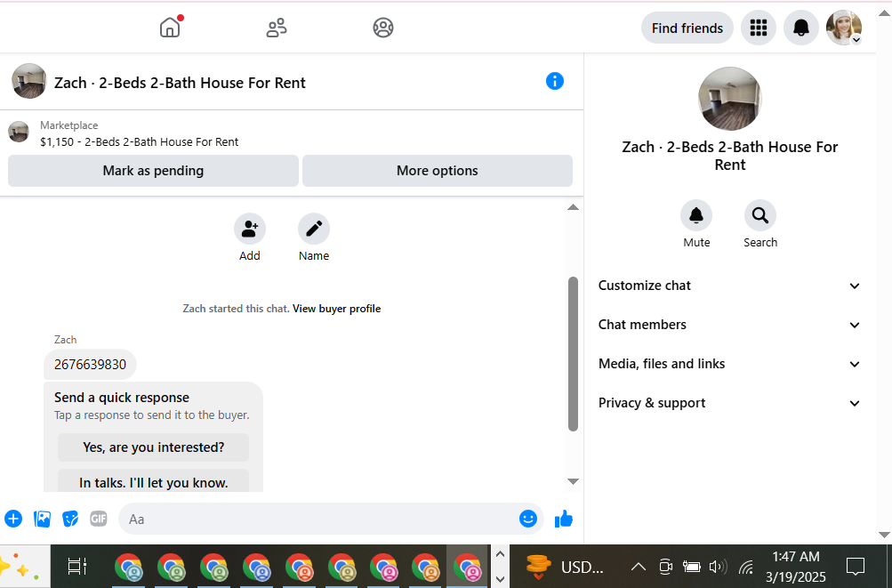Viewport: 892px width, 588px height.
Task: Click the message 2676639830
Action: (x=90, y=365)
